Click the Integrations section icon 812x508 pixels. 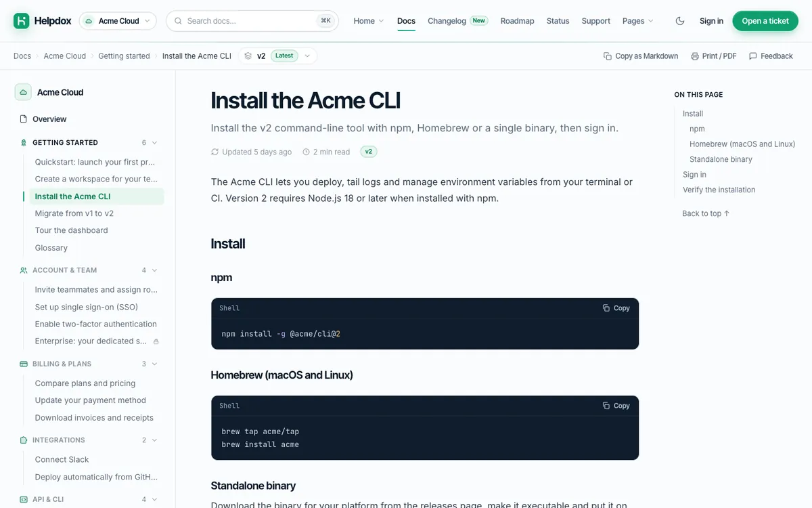point(24,440)
